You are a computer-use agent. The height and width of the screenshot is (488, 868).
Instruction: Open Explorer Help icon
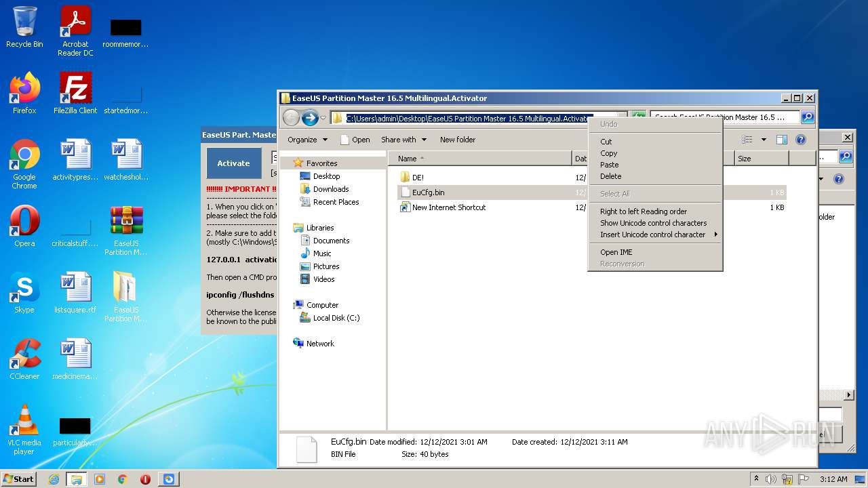point(800,140)
